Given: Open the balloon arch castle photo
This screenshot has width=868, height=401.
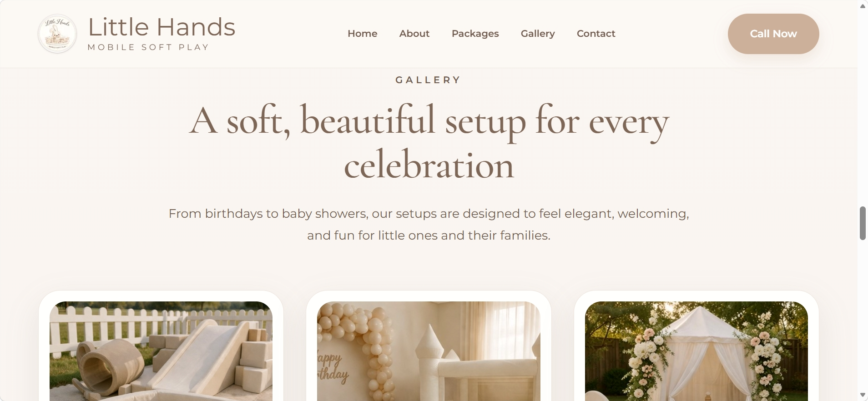Looking at the screenshot, I should [429, 351].
